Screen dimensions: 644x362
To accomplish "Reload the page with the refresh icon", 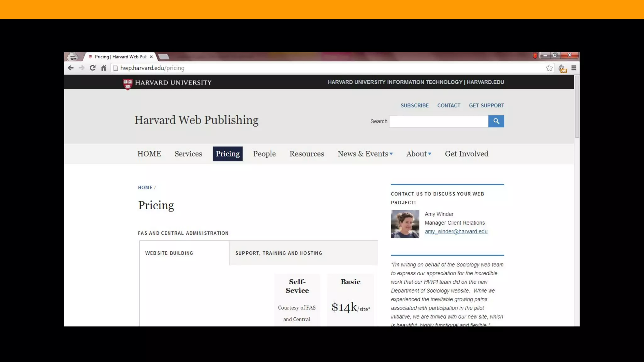I will click(x=92, y=68).
